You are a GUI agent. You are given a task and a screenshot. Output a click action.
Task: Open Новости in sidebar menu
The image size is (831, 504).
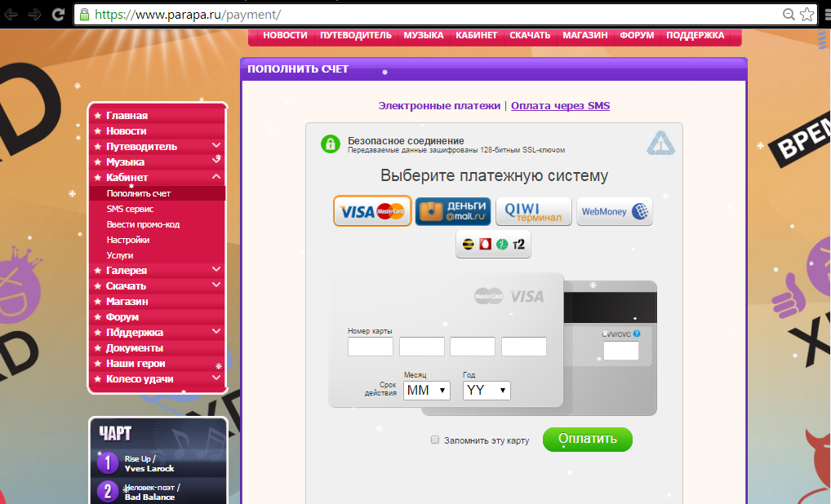[127, 130]
